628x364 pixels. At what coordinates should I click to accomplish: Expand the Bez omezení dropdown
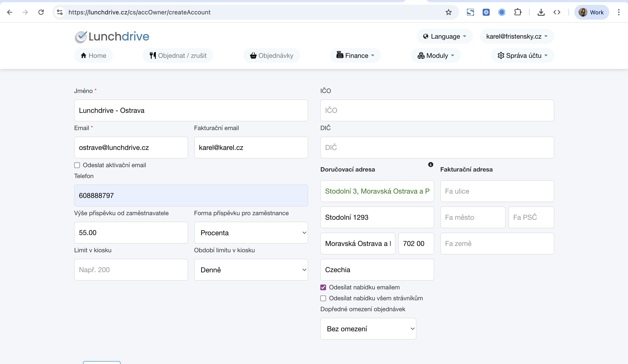coord(368,329)
